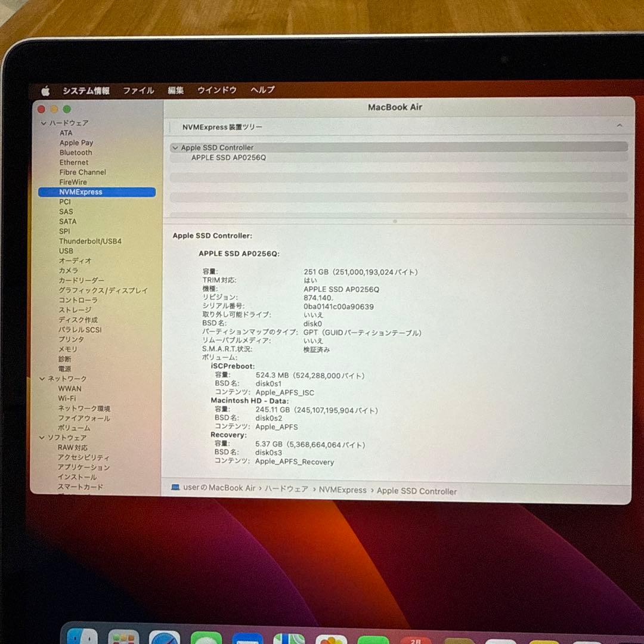
Task: Select RAW対応 in the sidebar
Action: [x=72, y=448]
